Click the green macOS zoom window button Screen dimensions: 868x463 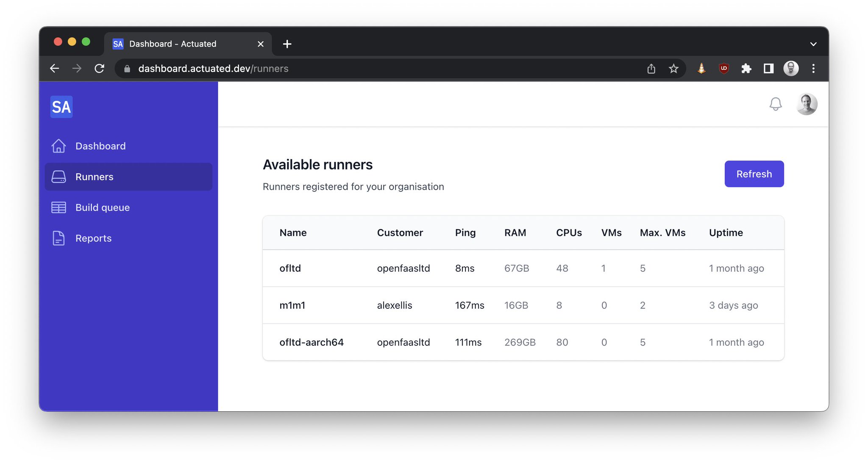click(86, 42)
